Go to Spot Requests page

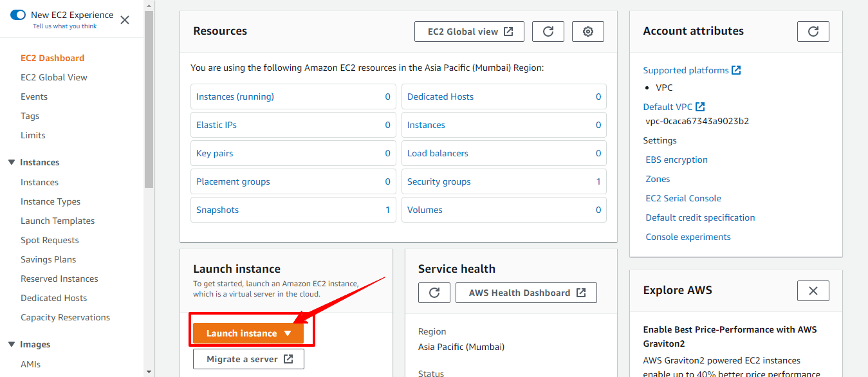[50, 240]
